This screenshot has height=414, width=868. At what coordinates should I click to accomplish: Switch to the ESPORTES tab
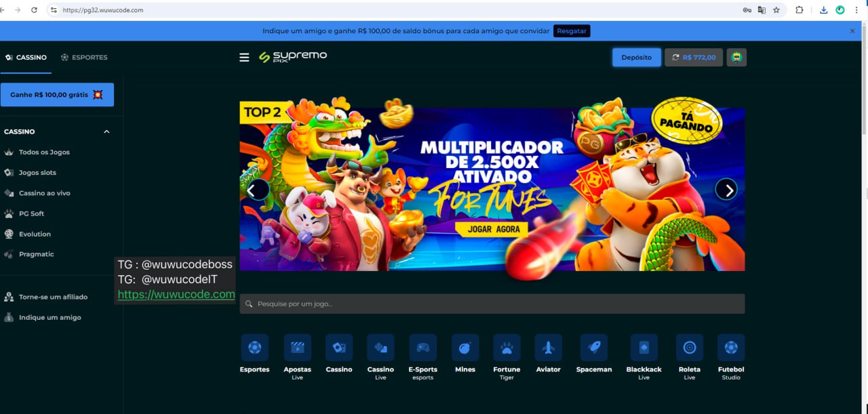tap(84, 58)
